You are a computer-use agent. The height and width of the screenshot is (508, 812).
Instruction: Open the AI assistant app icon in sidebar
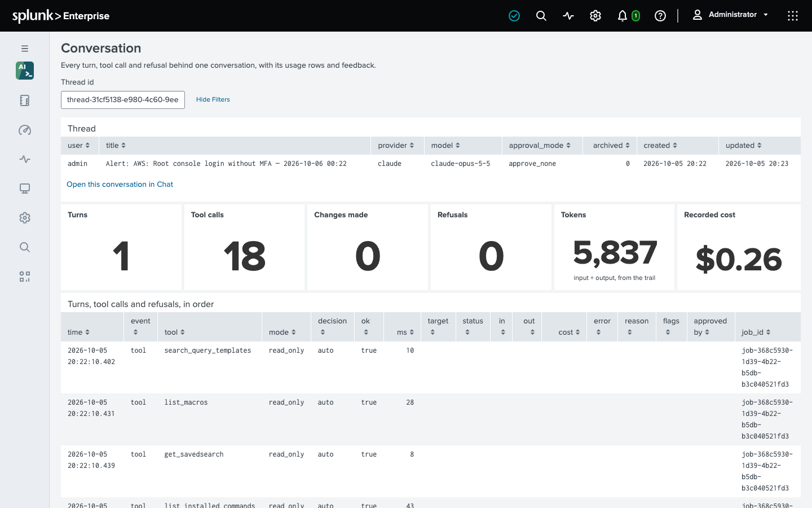point(25,71)
